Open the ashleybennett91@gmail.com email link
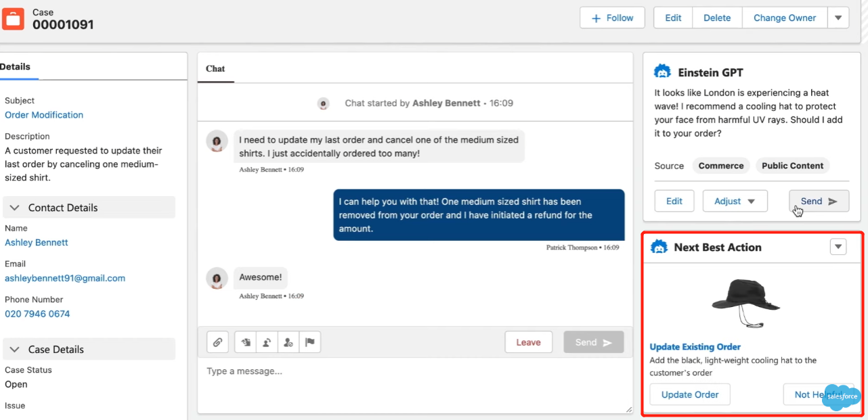868x420 pixels. click(65, 278)
